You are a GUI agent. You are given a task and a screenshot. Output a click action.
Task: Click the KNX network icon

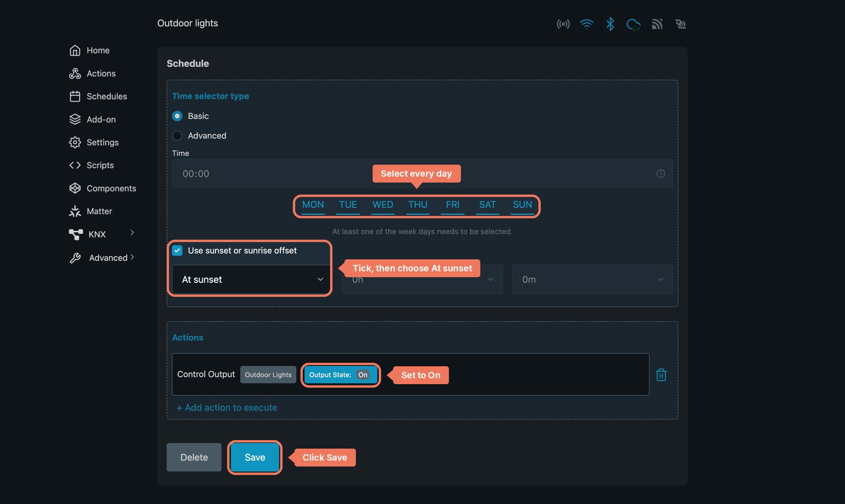click(x=76, y=234)
